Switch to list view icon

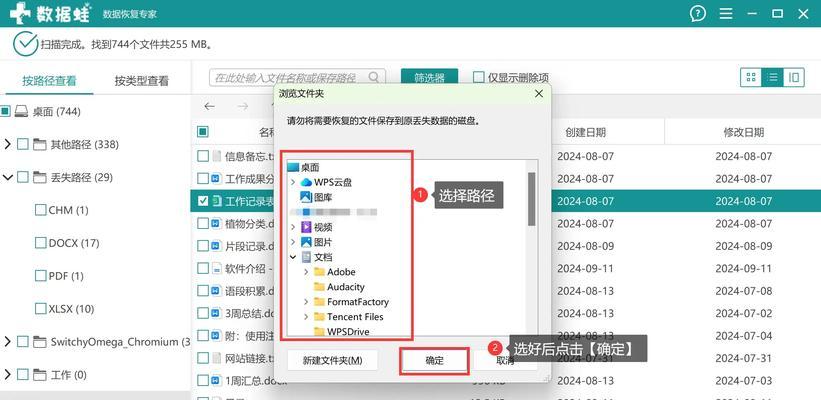[x=772, y=78]
